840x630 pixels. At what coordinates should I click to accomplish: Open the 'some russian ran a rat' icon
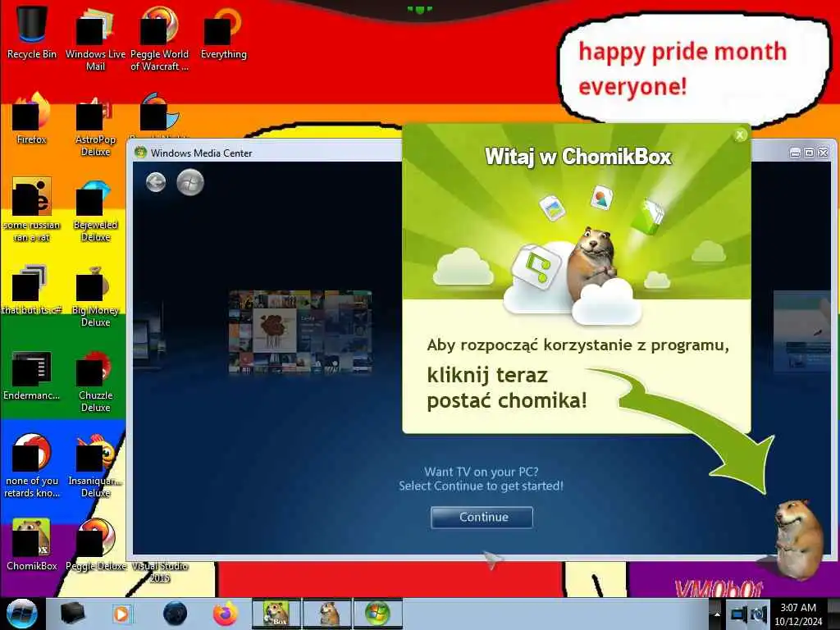pyautogui.click(x=32, y=209)
